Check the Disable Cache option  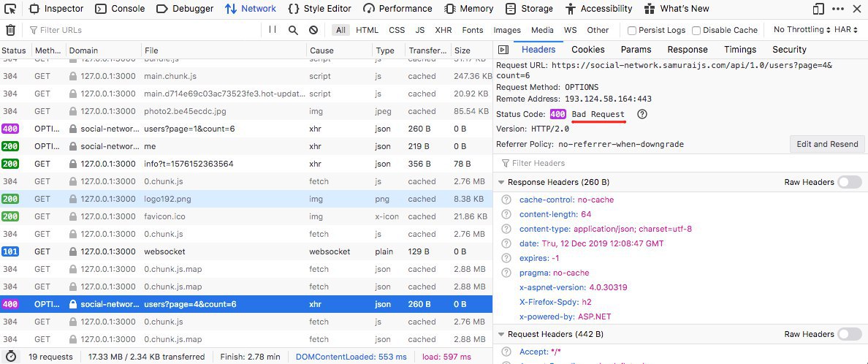[x=696, y=31]
